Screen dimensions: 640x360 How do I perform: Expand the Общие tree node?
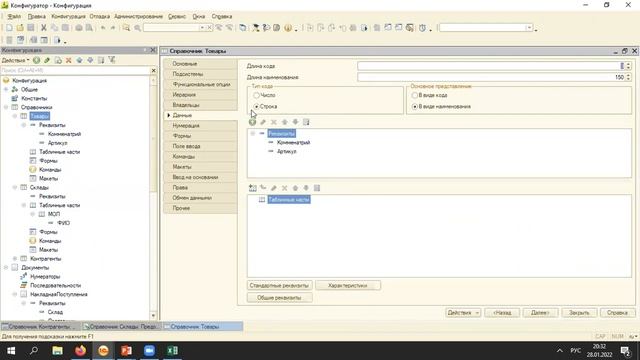[6, 89]
